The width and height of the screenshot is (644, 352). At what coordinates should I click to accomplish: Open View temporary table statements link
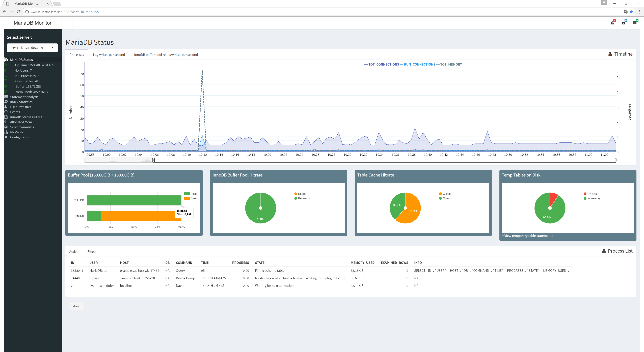[527, 236]
